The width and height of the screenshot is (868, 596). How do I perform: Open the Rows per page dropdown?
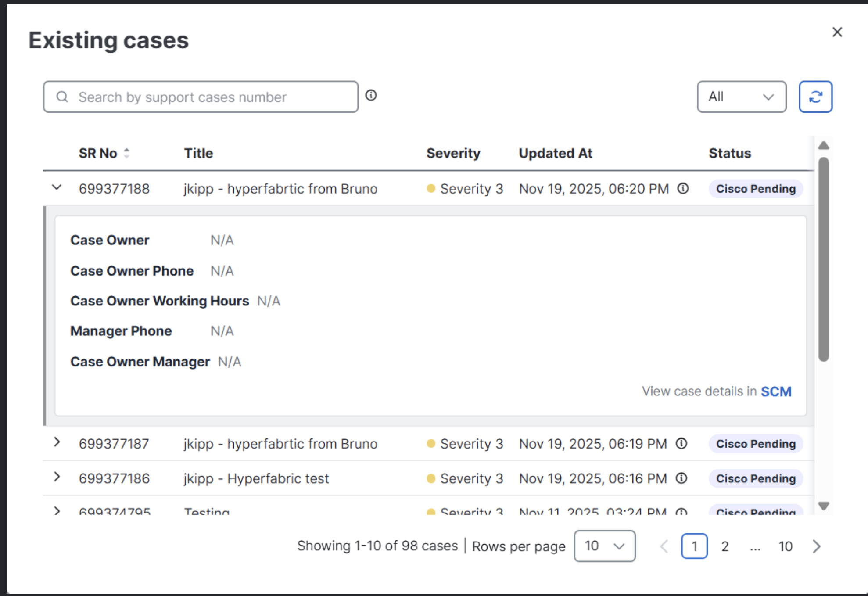[604, 546]
